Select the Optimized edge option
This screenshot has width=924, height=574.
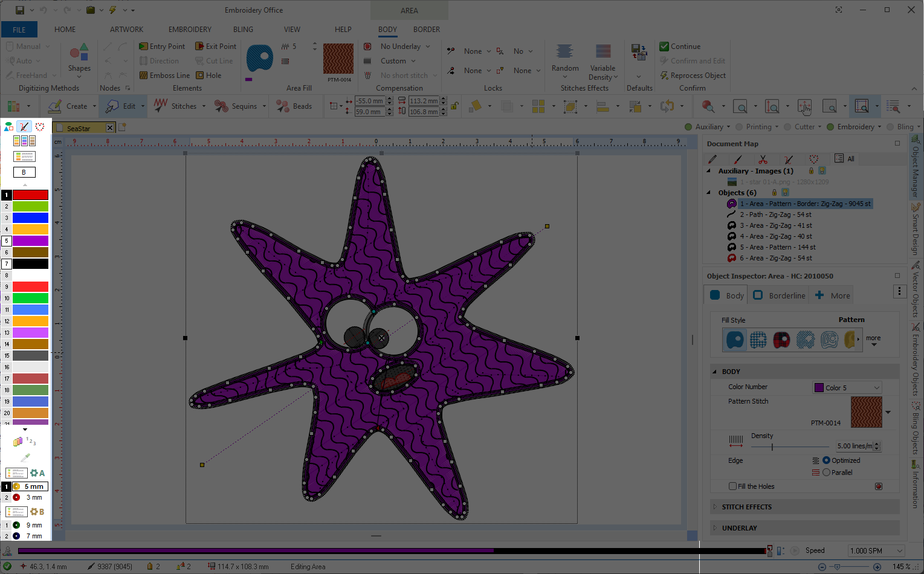(826, 460)
